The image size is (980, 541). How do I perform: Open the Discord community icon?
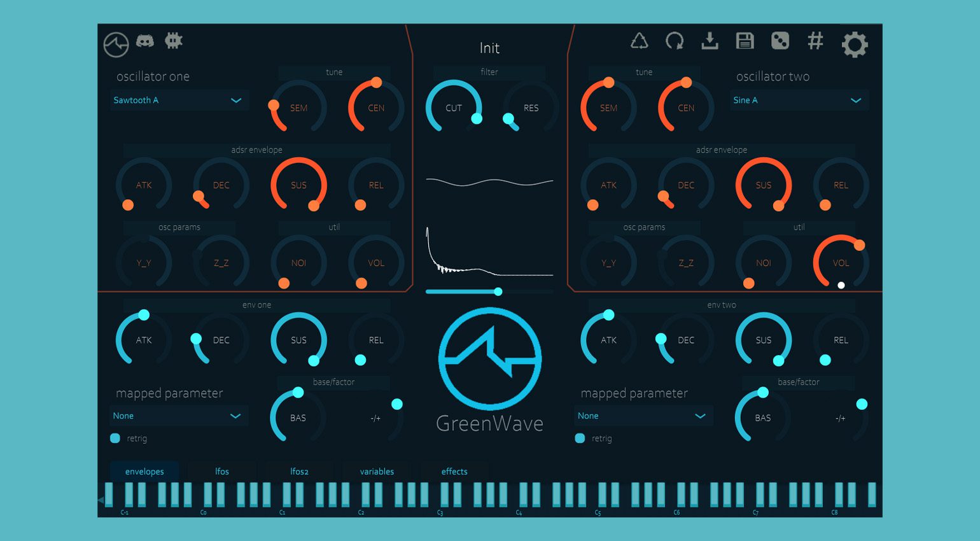145,41
